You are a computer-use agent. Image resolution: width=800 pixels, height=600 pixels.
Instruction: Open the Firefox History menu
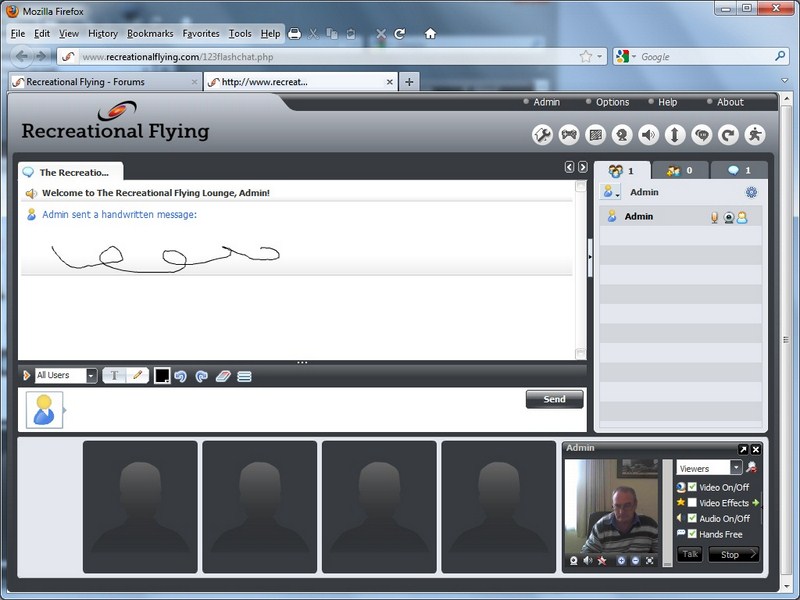point(103,34)
